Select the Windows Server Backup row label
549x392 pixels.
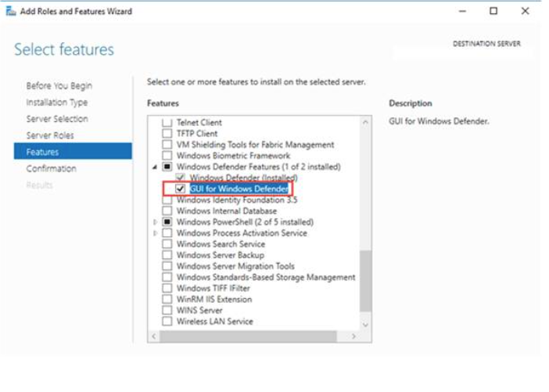(221, 255)
